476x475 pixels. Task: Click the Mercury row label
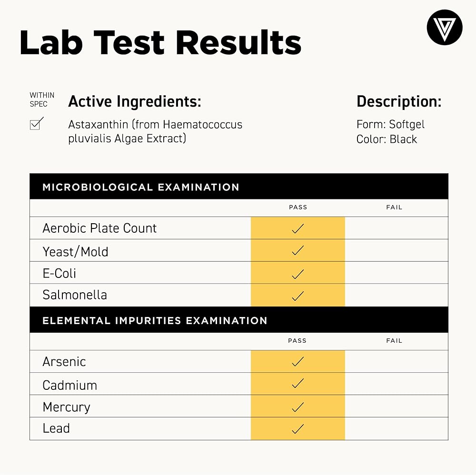[66, 407]
